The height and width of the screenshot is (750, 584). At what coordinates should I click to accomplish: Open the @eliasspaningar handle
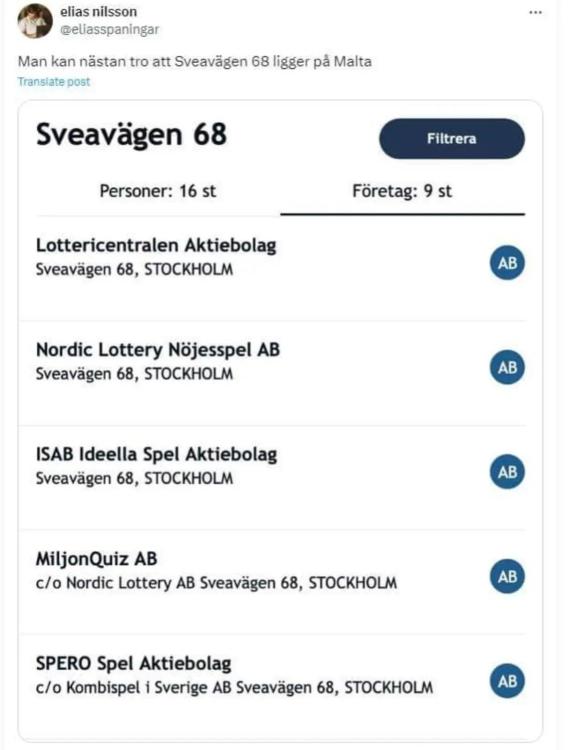tap(110, 29)
